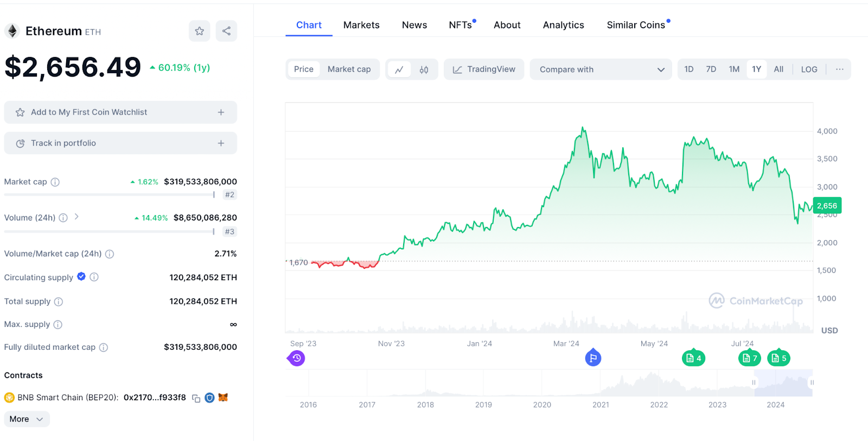Set chart range to 1M
868x441 pixels.
click(734, 70)
